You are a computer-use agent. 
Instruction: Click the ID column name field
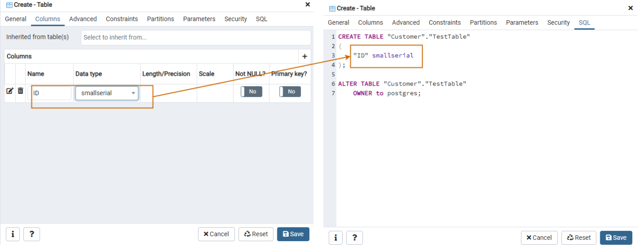50,93
